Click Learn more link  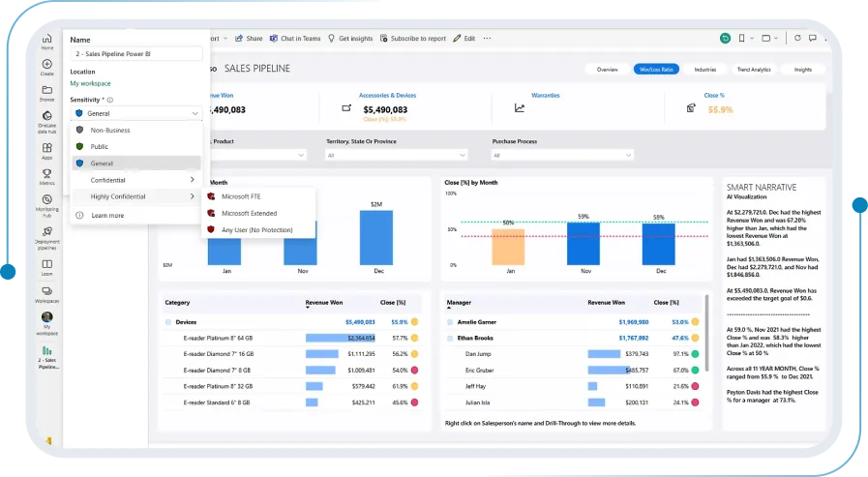click(107, 215)
